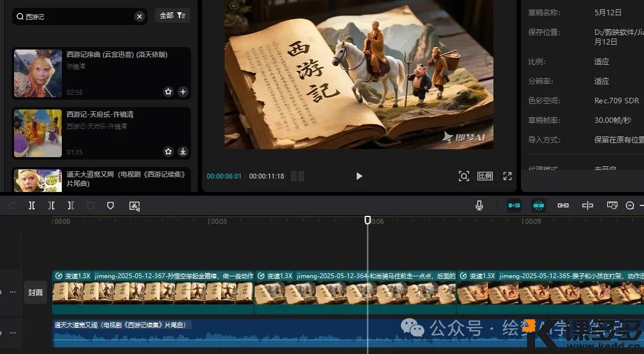Viewport: 644px width, 354px height.
Task: Open the 西游记序曲 music thumbnail
Action: 37,73
